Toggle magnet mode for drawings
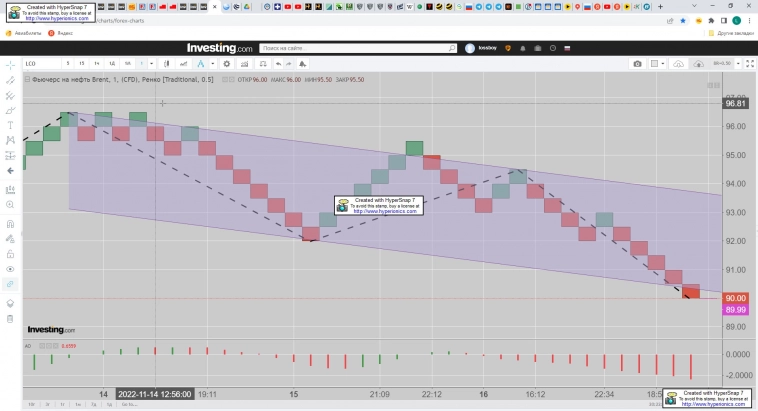 click(10, 224)
